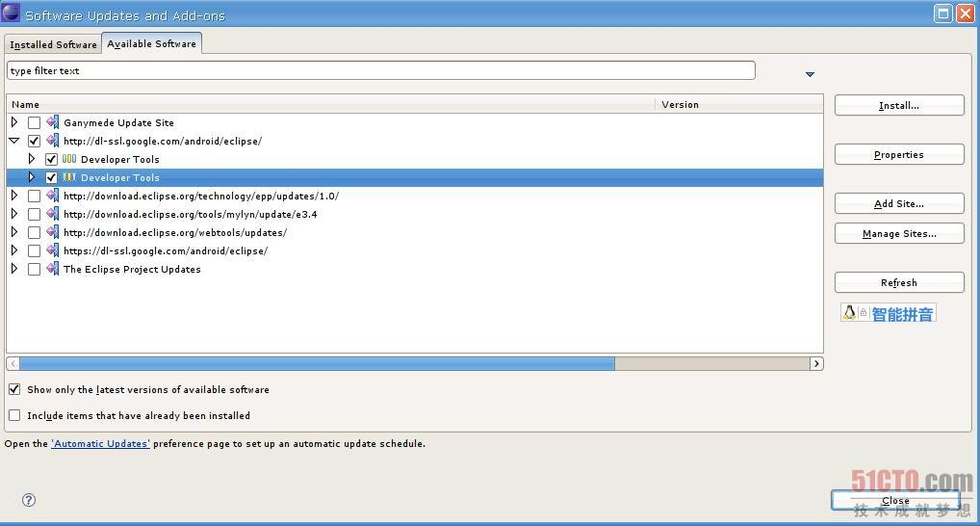Select the download.eclipse.org/webtools/updates/ row text
The image size is (980, 526).
point(175,232)
